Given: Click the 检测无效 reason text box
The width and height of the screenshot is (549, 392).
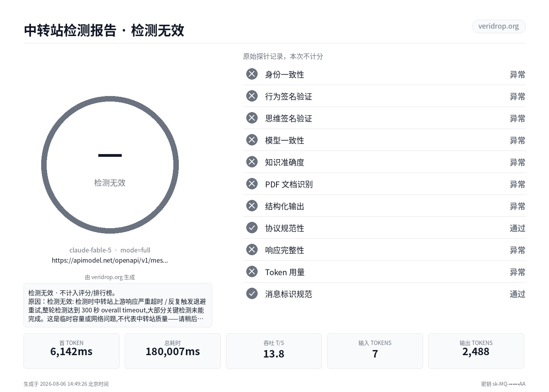Looking at the screenshot, I should coord(118,305).
